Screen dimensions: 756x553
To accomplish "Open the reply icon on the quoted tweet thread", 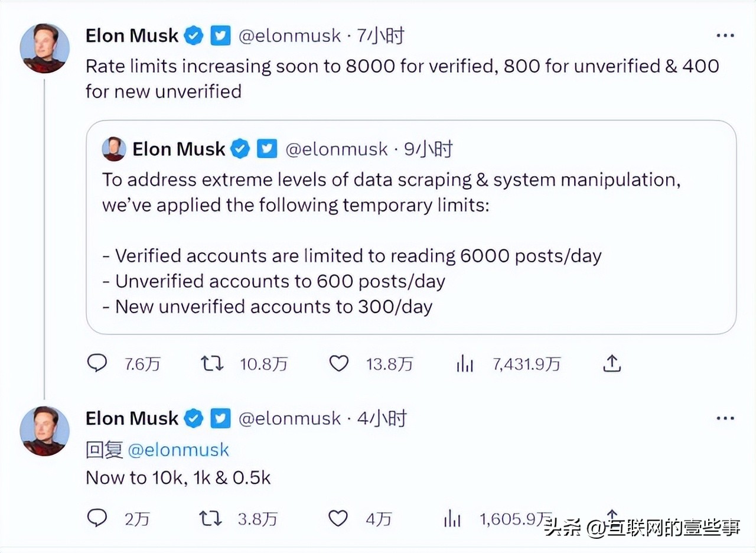I will 97,363.
